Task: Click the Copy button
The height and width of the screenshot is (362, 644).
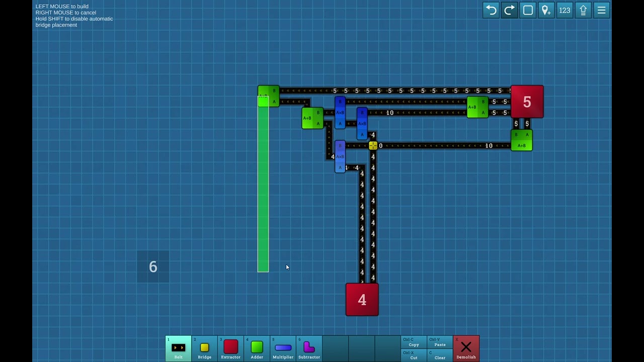Action: [x=414, y=342]
